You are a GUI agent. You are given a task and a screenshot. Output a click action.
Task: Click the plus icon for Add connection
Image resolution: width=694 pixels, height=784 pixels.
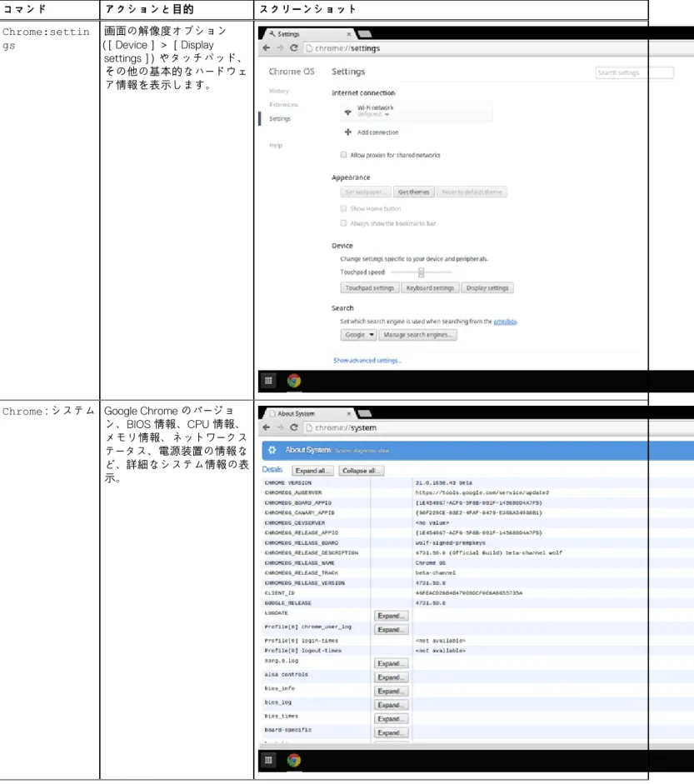click(348, 132)
